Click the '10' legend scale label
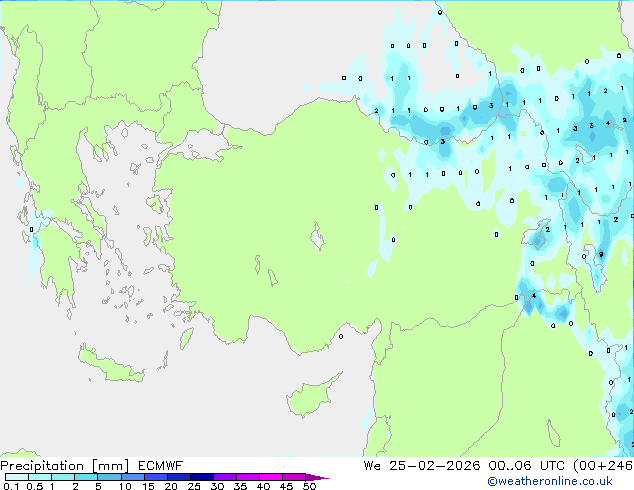The height and width of the screenshot is (490, 634). pos(125,486)
